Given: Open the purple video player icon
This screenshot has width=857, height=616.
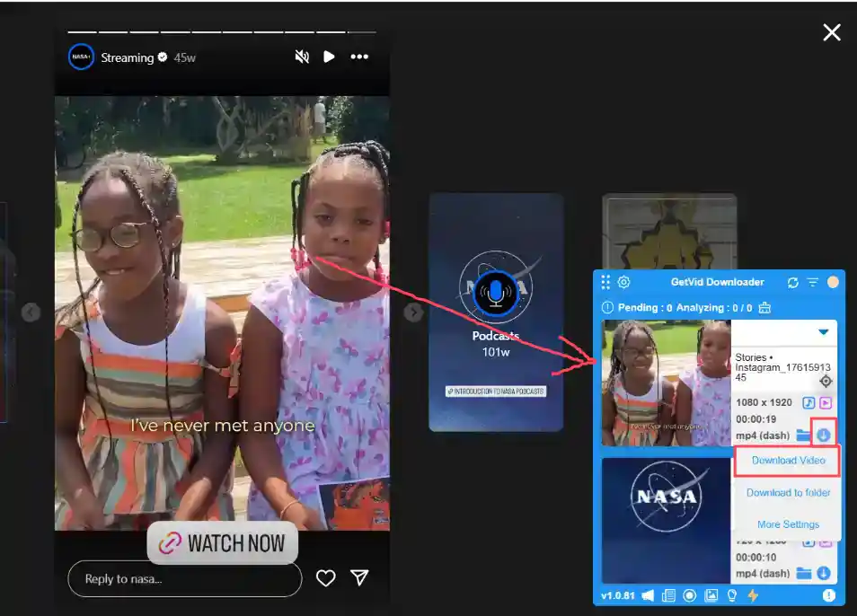Looking at the screenshot, I should click(826, 402).
